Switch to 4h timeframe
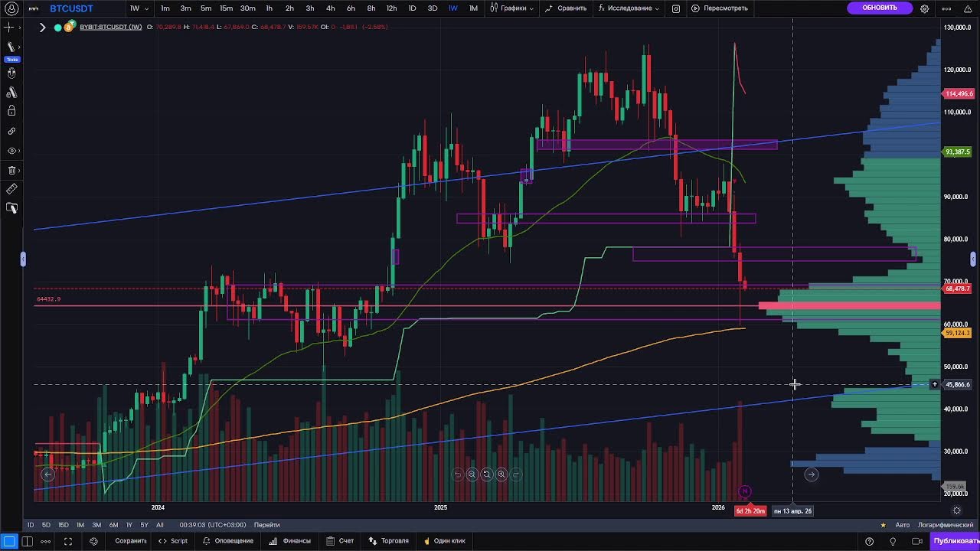980x551 pixels. tap(331, 8)
